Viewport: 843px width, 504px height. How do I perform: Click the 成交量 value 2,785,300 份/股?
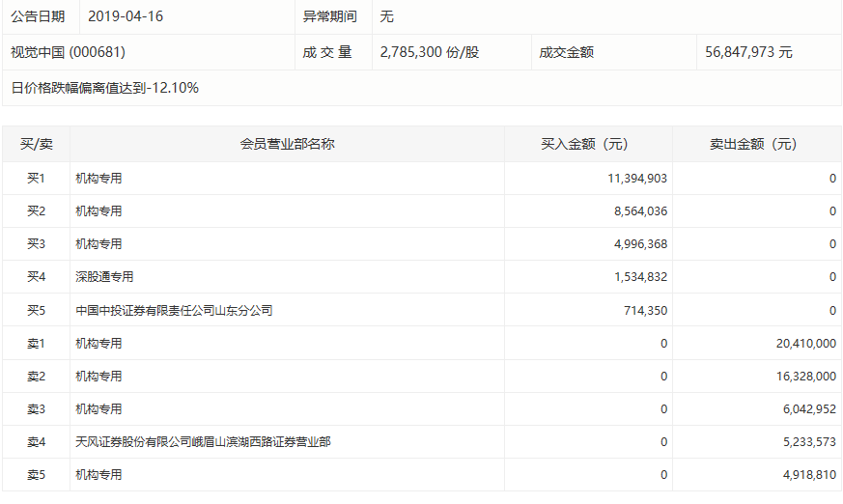pyautogui.click(x=430, y=52)
